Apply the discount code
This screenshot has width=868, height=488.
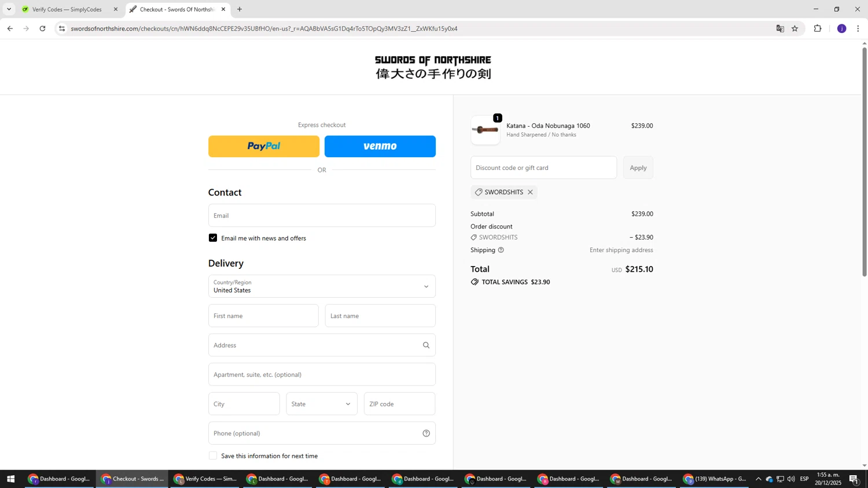(x=638, y=168)
